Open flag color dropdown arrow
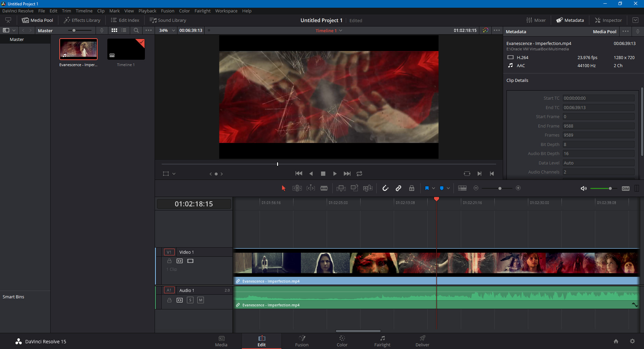Screen dimensions: 644x349 [434, 188]
